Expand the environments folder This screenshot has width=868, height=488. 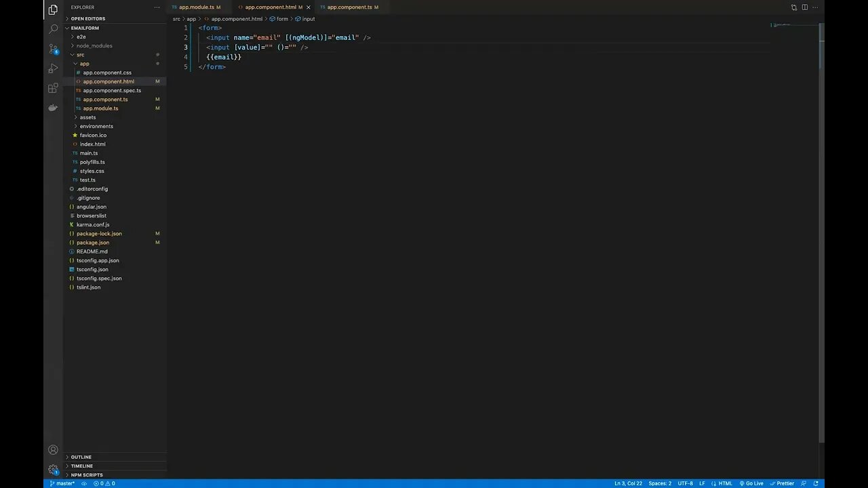point(115,126)
